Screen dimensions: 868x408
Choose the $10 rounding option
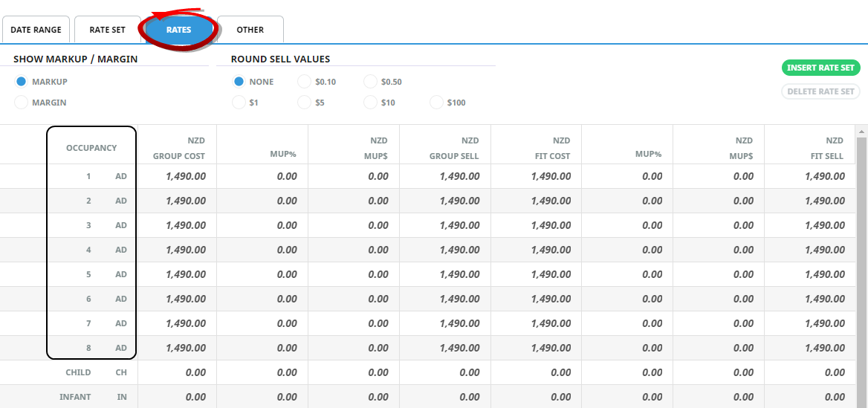point(370,103)
